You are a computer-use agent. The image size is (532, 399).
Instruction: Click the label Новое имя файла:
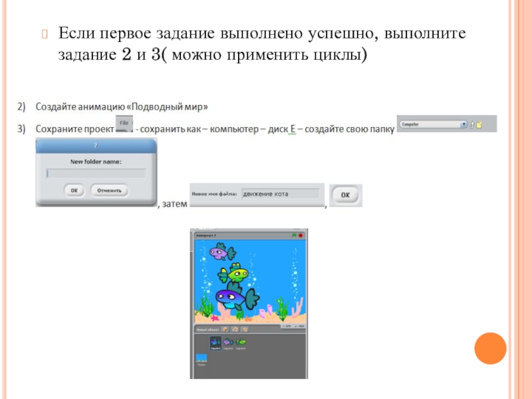pyautogui.click(x=214, y=194)
